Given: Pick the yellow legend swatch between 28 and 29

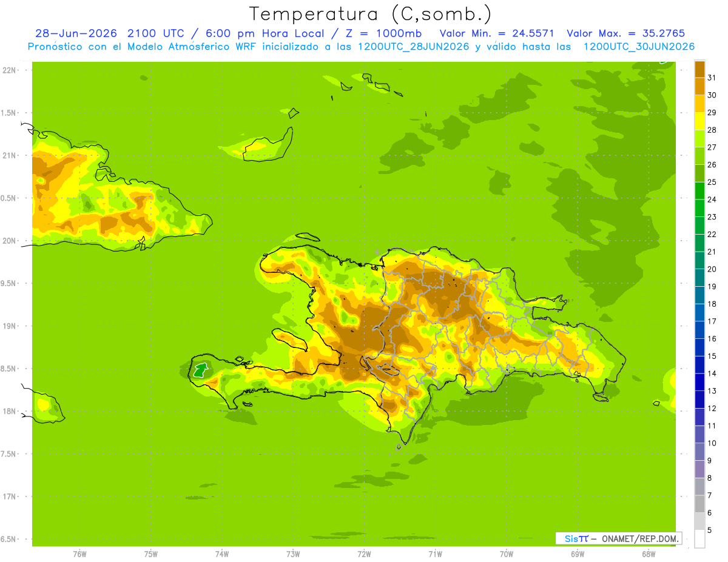Looking at the screenshot, I should click(699, 121).
